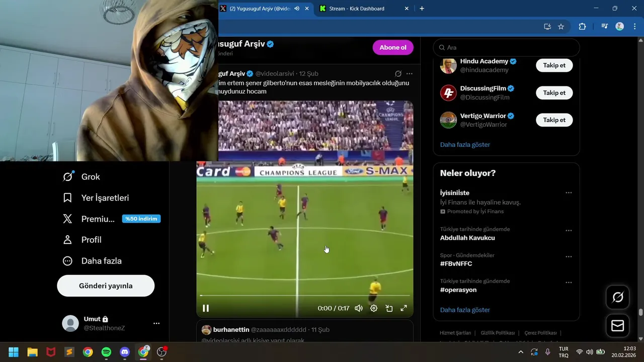Go to Profil page
The height and width of the screenshot is (362, 644).
click(x=82, y=240)
